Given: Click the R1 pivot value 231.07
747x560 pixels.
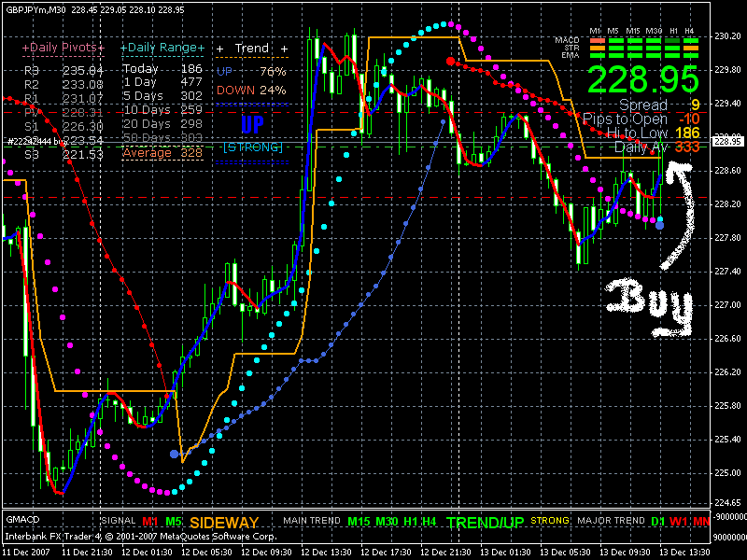Looking at the screenshot, I should [83, 99].
